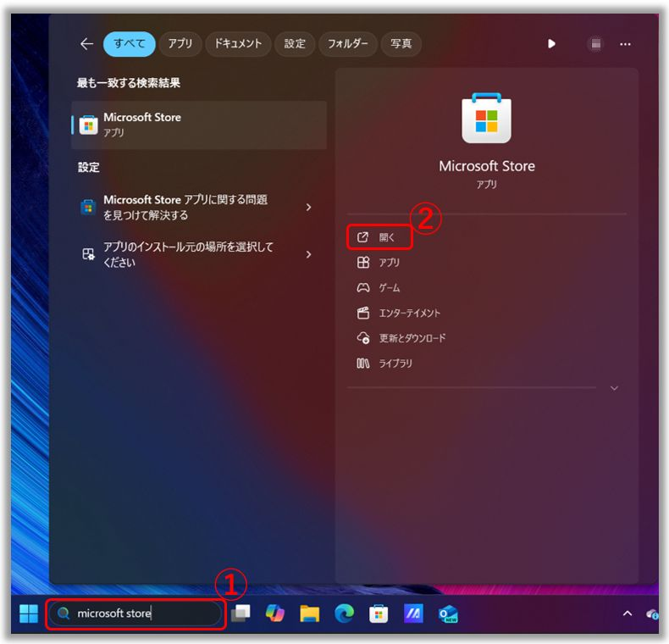669x644 pixels.
Task: Click the large Microsoft Store app icon
Action: pos(486,119)
